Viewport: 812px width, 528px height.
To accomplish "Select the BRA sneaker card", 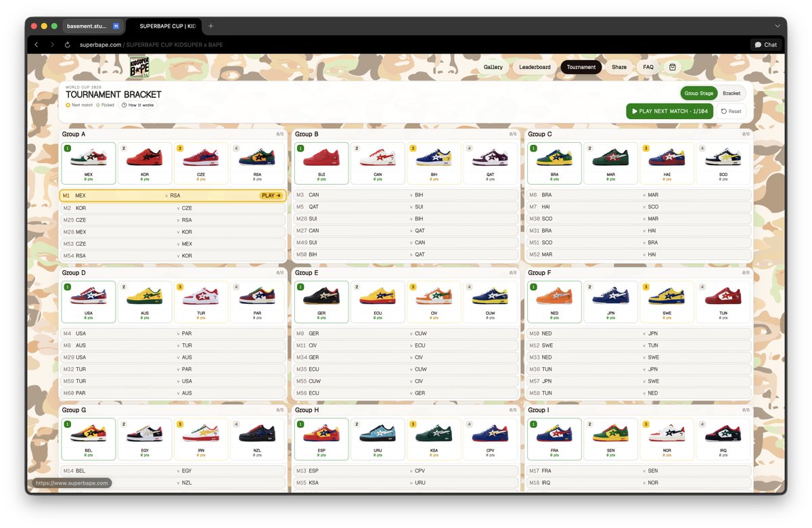I will click(554, 163).
